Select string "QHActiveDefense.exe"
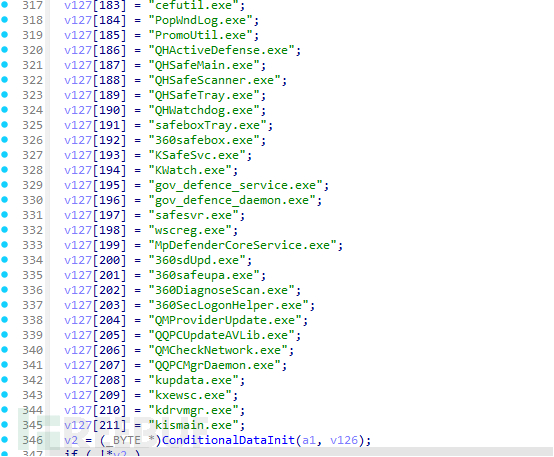 pos(222,50)
